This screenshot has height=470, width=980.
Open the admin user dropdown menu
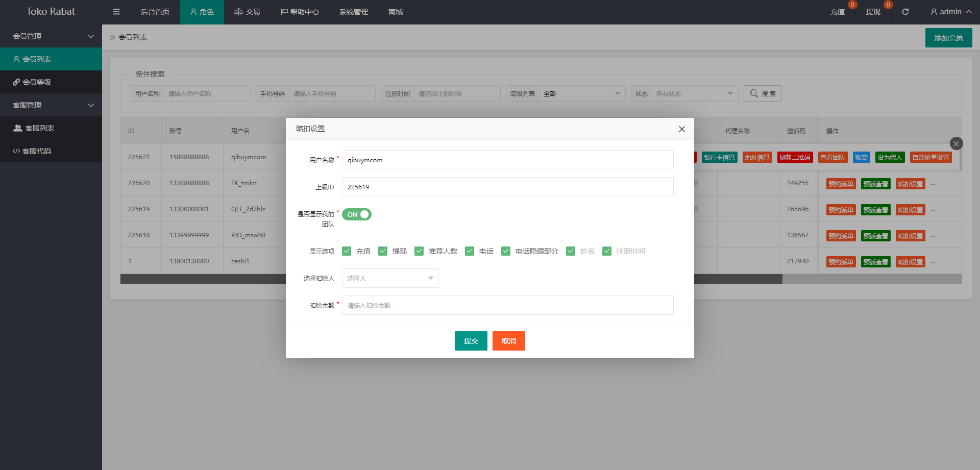(950, 12)
